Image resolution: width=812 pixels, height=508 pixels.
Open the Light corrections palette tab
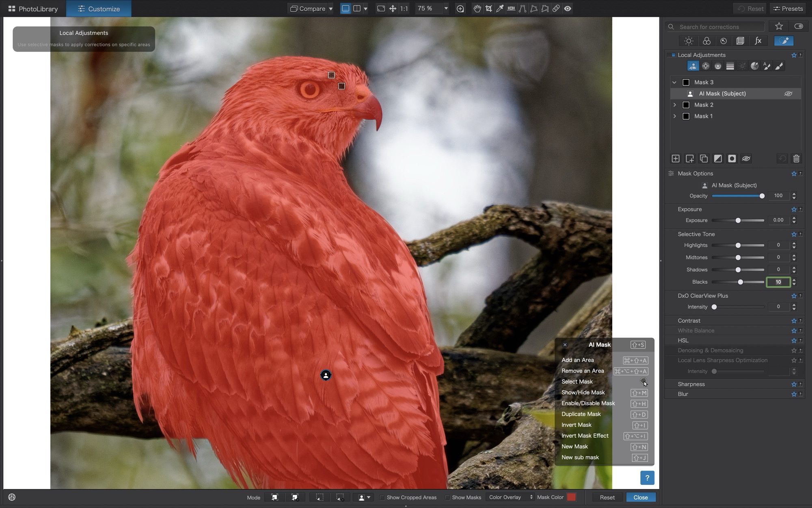pos(689,41)
